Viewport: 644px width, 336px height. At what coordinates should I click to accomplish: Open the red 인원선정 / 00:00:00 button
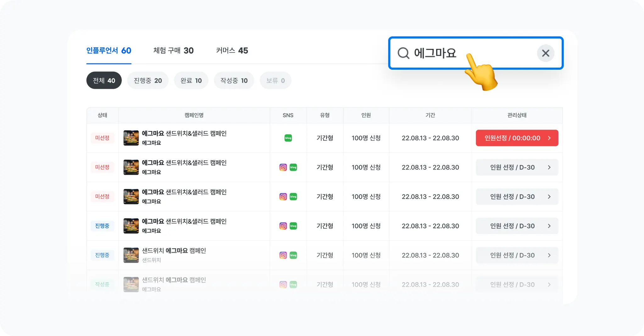point(517,138)
